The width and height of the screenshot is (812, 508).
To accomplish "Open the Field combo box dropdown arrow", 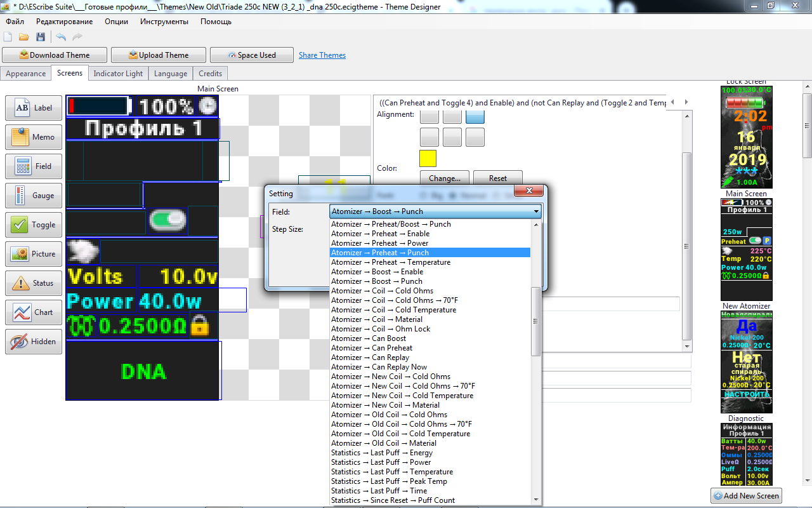I will [536, 211].
